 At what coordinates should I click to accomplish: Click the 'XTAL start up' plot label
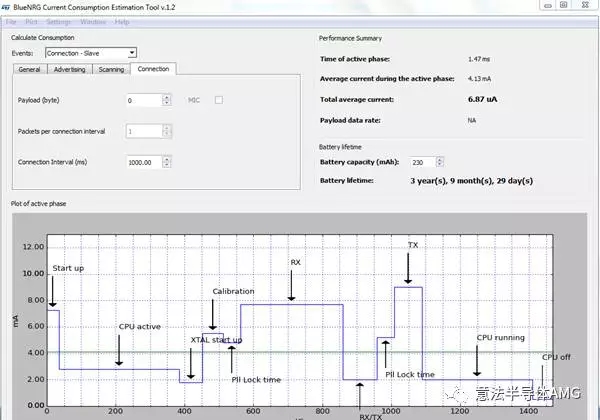tap(216, 340)
